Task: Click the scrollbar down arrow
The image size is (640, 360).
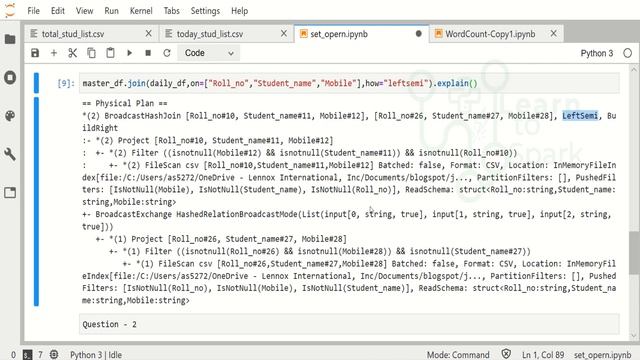Action: pyautogui.click(x=634, y=336)
